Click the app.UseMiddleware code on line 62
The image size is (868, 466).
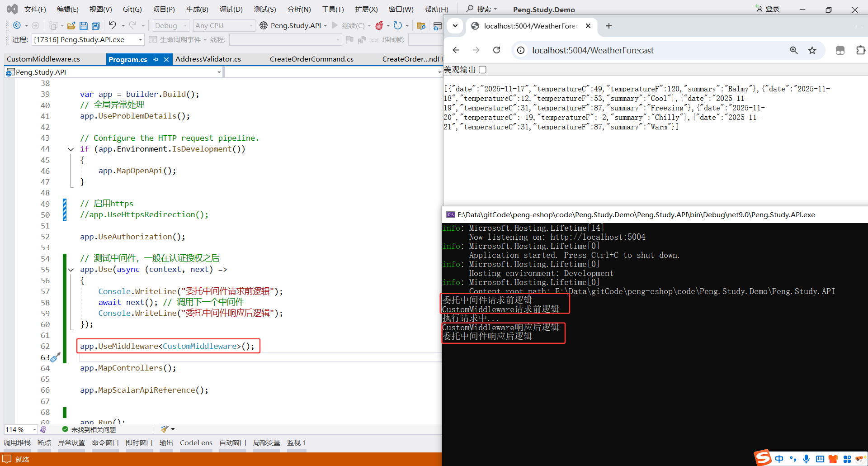(167, 347)
